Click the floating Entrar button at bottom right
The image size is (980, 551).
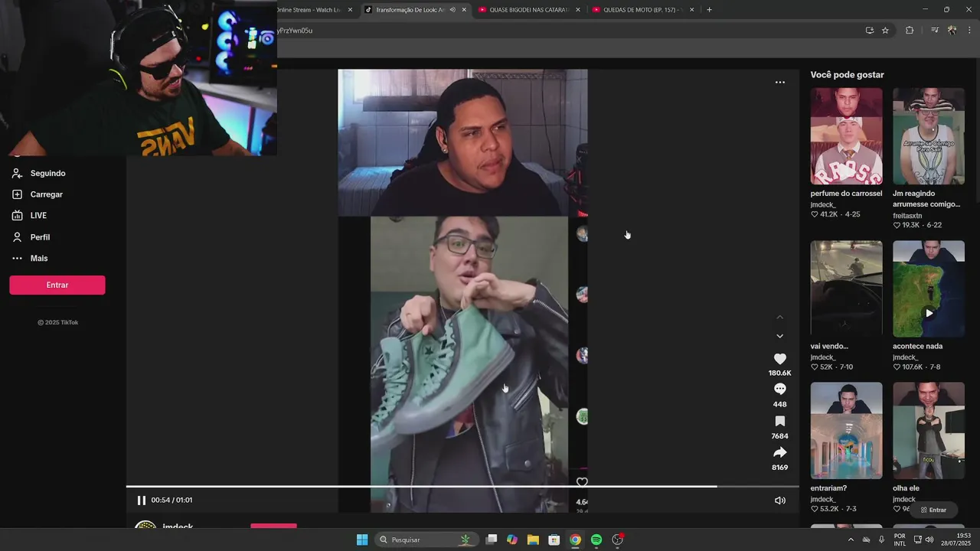coord(934,510)
